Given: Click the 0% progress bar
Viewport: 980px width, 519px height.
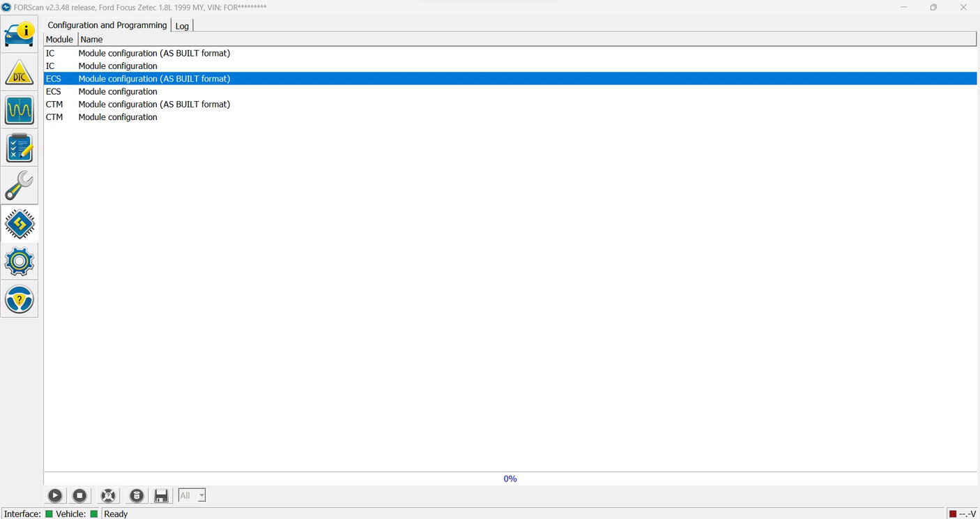Looking at the screenshot, I should point(510,479).
